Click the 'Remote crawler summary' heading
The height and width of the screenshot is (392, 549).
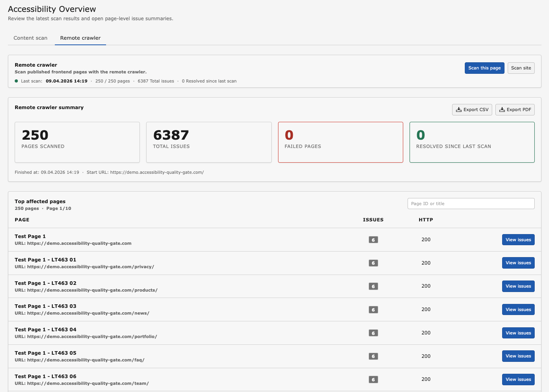coord(49,108)
